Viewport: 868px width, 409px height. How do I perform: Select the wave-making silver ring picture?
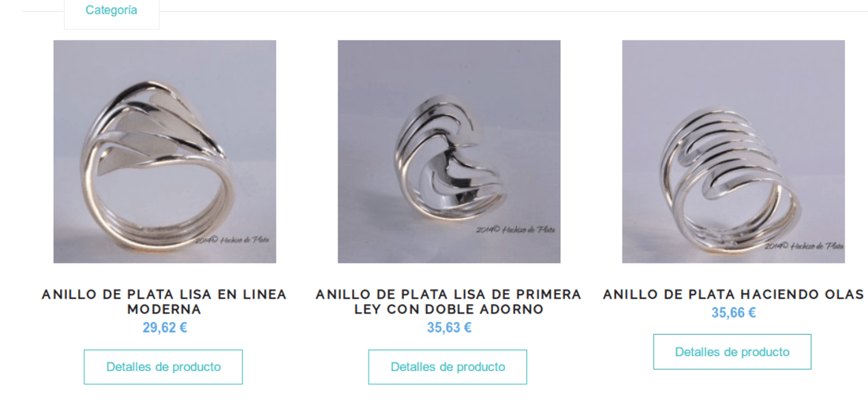click(734, 152)
